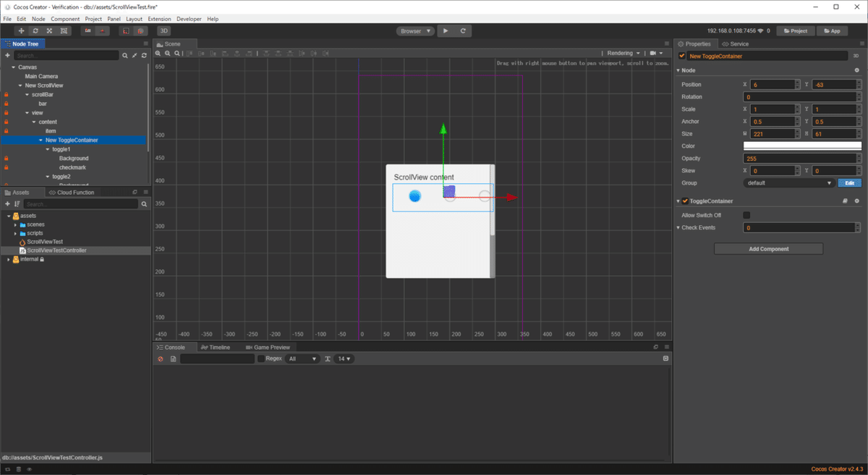
Task: Click the Opacity value field
Action: pos(799,159)
